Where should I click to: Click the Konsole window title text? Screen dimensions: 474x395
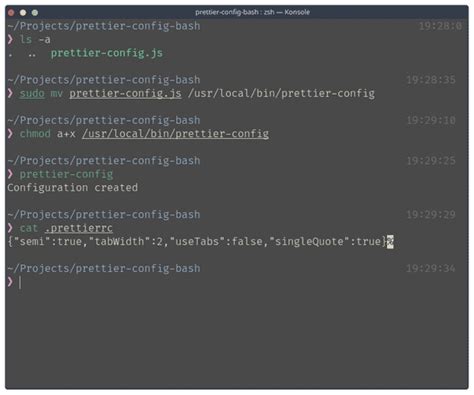pyautogui.click(x=252, y=12)
